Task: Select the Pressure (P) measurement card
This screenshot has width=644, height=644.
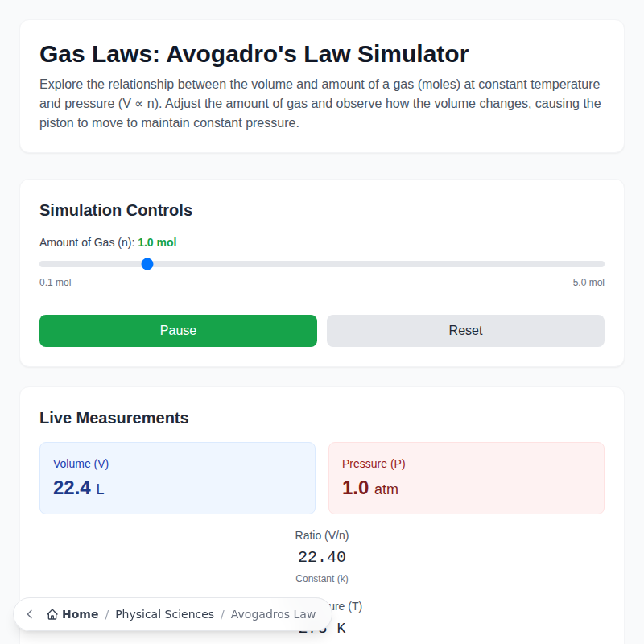Action: (x=465, y=477)
